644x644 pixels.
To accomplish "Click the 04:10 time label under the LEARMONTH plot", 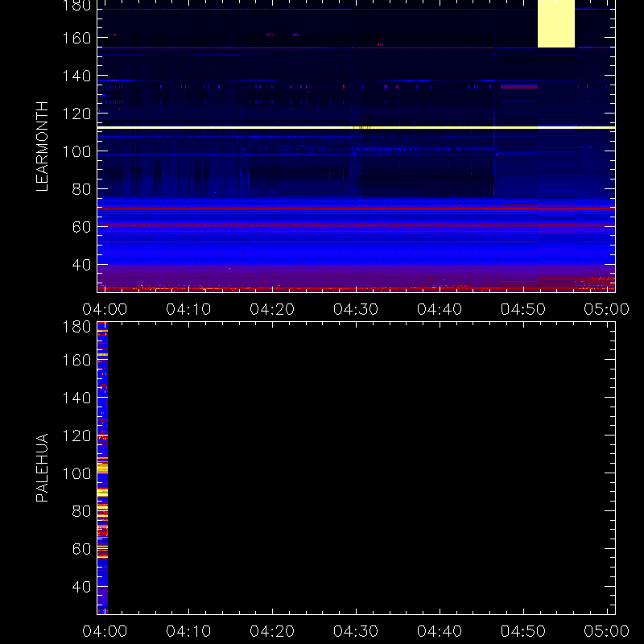I will (x=188, y=309).
